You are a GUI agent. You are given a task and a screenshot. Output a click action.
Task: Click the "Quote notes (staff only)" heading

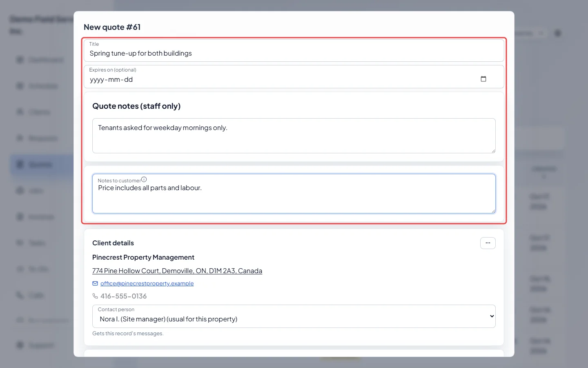(136, 106)
